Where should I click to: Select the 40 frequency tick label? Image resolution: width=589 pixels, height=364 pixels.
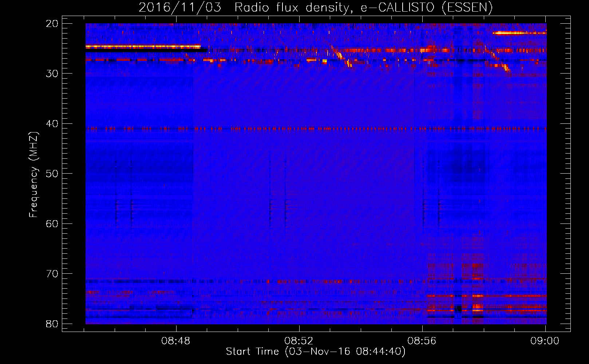click(x=52, y=124)
